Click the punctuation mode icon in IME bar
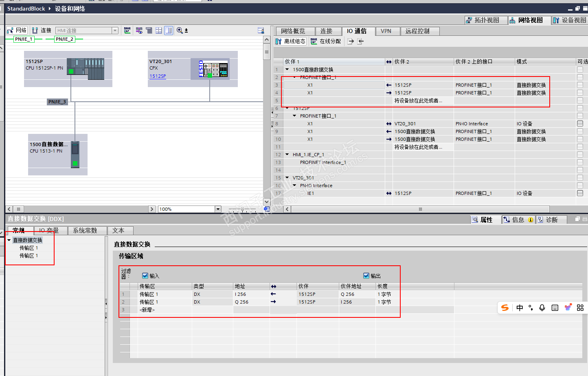Screen dimensions: 588x376 531,308
